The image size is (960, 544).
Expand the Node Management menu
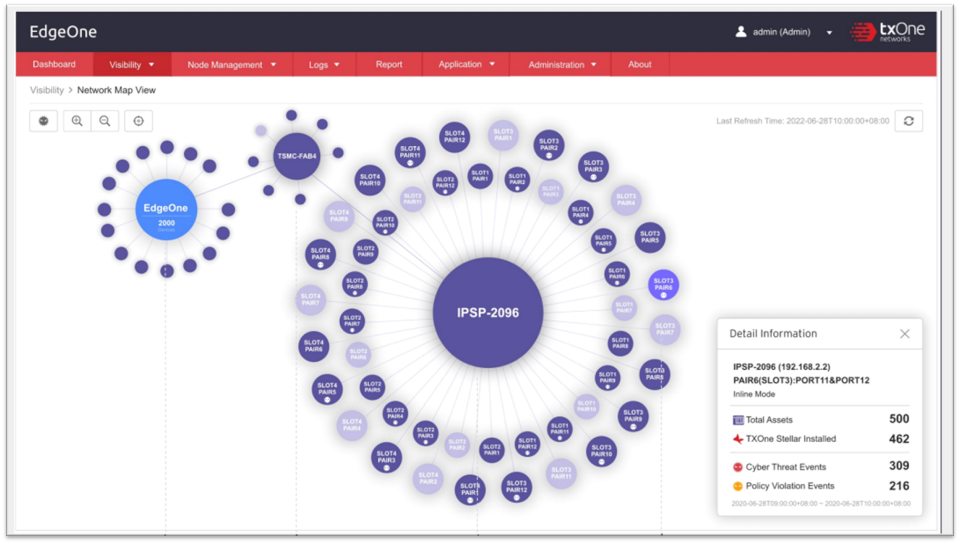tap(231, 64)
